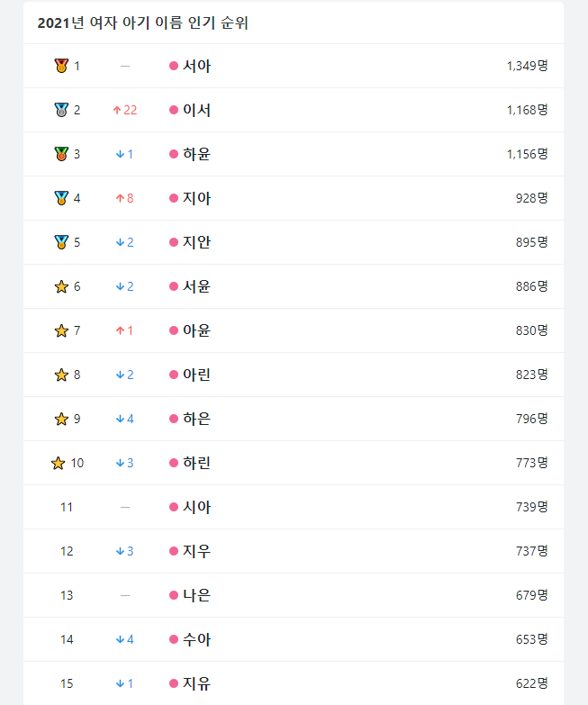This screenshot has width=588, height=705.
Task: Click the pink dot beside 시아
Action: click(x=174, y=507)
